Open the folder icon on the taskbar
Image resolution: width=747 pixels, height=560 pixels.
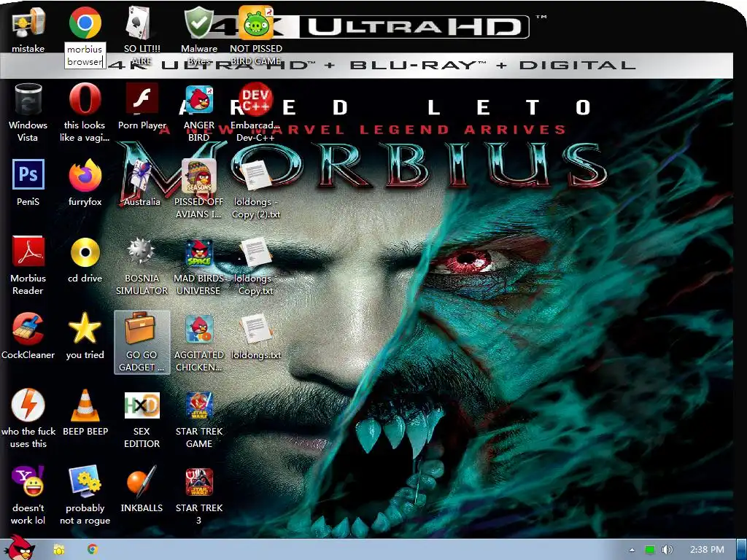pyautogui.click(x=59, y=550)
